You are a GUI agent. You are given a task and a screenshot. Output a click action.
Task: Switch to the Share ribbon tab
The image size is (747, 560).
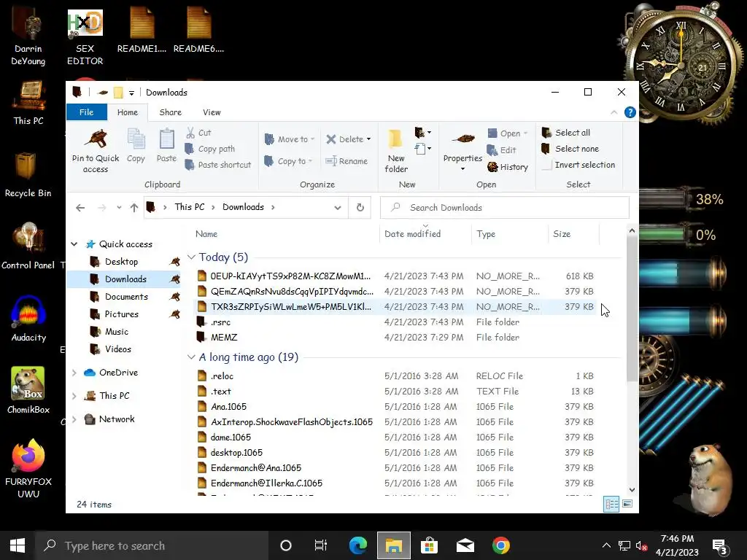(x=170, y=112)
